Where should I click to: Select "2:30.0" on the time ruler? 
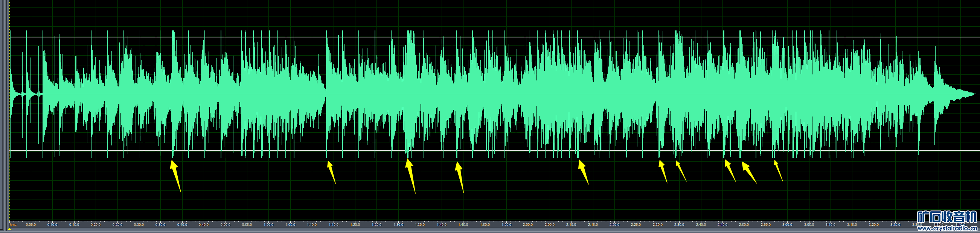(658, 225)
